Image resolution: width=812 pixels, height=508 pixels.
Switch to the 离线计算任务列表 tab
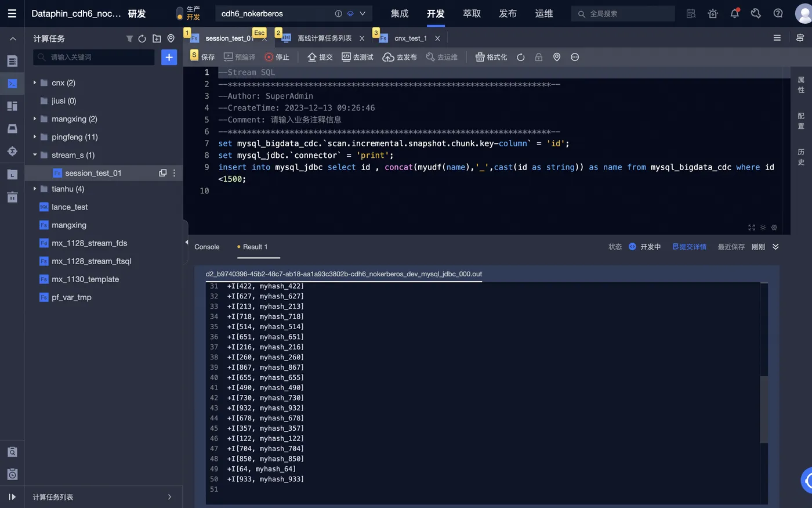(324, 38)
